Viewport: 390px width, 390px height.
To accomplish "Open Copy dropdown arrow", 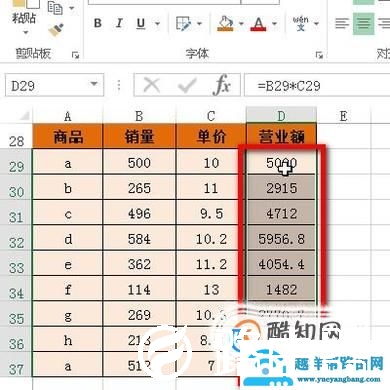I will pos(71,8).
